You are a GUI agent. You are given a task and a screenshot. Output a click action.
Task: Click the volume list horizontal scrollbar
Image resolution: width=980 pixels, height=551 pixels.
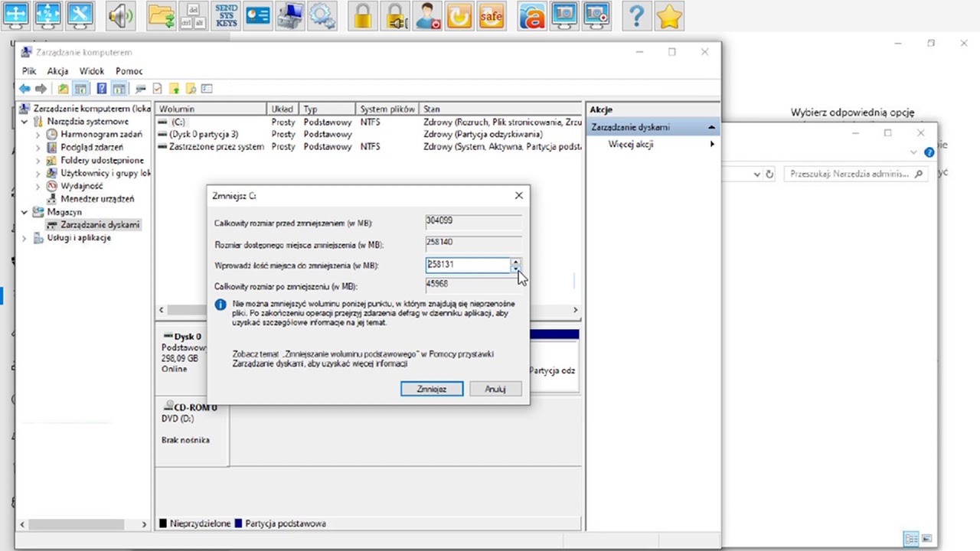click(368, 310)
